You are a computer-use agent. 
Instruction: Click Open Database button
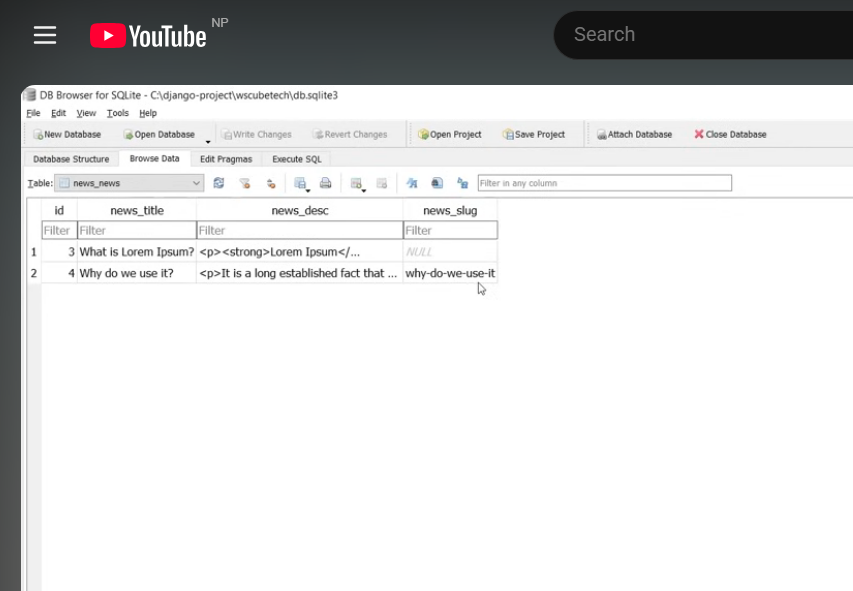pos(159,134)
